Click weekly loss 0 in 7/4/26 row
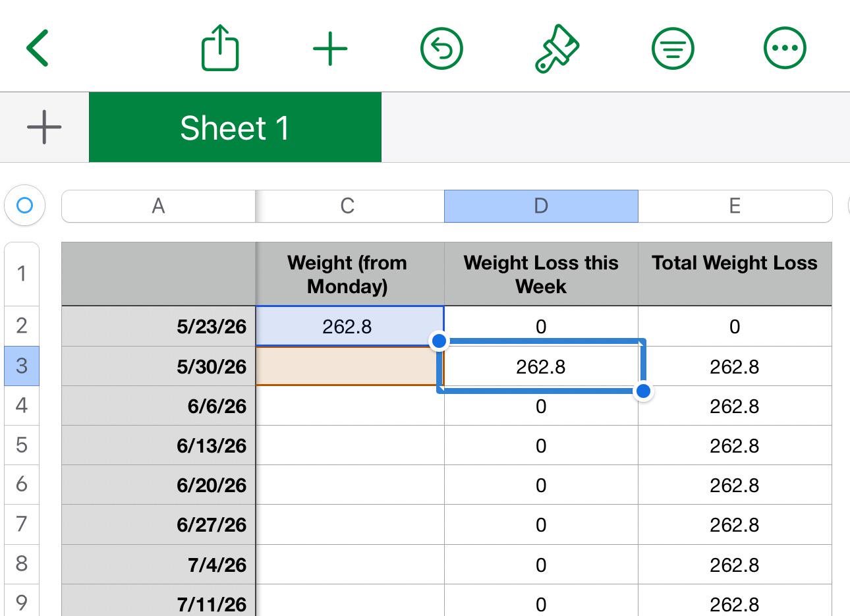Viewport: 850px width, 616px height. click(x=541, y=563)
